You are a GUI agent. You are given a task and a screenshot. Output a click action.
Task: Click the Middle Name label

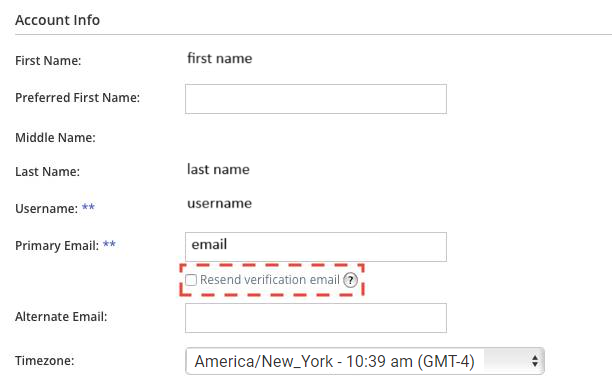click(x=55, y=137)
